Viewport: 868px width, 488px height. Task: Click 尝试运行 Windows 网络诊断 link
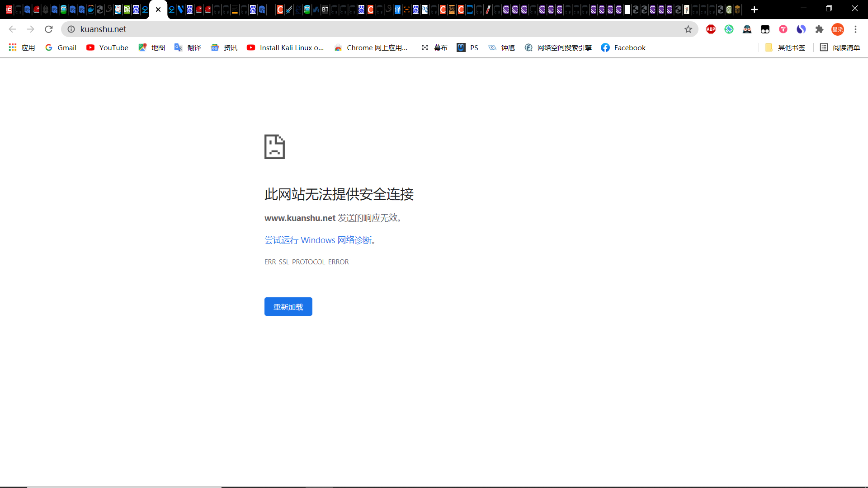pyautogui.click(x=318, y=240)
